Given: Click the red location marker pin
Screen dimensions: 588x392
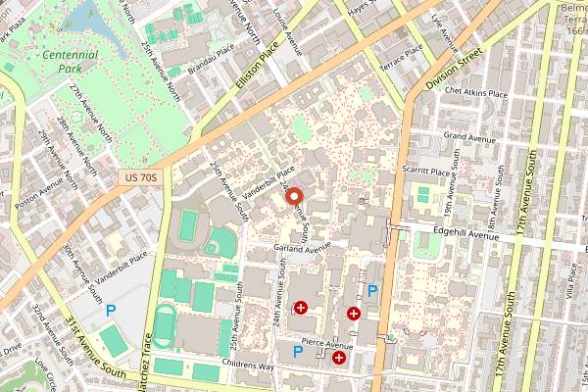Looking at the screenshot, I should click(x=294, y=196).
